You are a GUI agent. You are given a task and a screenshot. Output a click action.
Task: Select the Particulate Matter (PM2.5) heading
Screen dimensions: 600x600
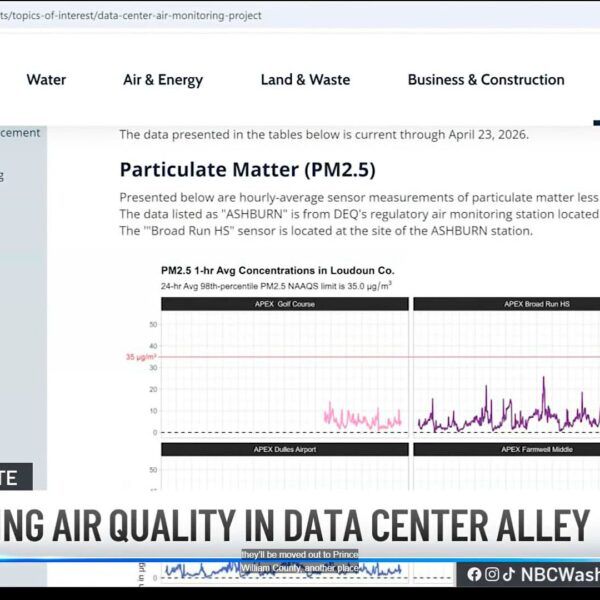tap(248, 170)
